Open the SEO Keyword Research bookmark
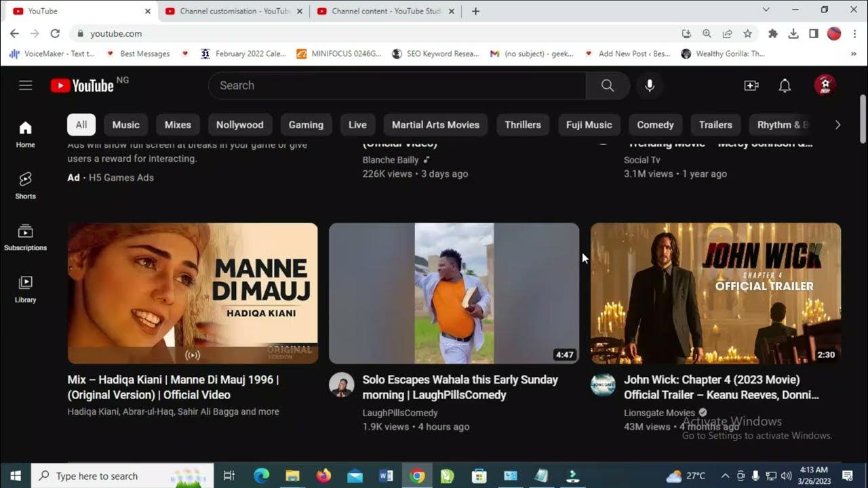The height and width of the screenshot is (488, 868). pyautogui.click(x=435, y=54)
